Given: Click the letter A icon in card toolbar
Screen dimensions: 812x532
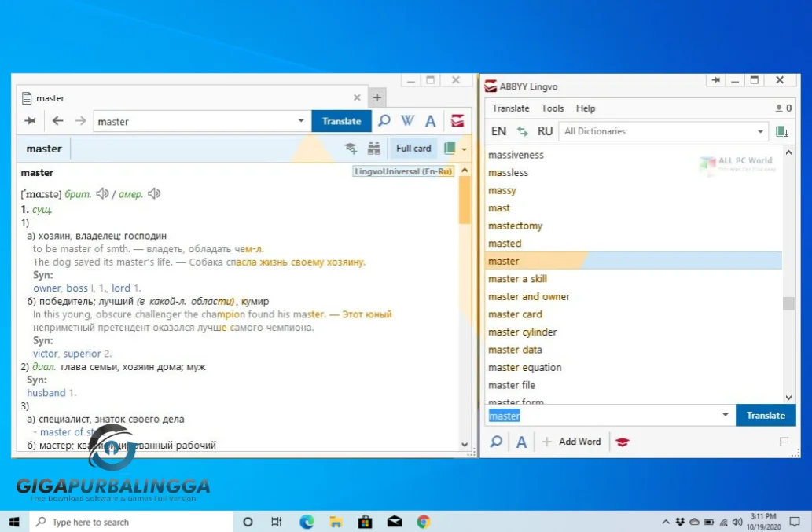Looking at the screenshot, I should 430,121.
